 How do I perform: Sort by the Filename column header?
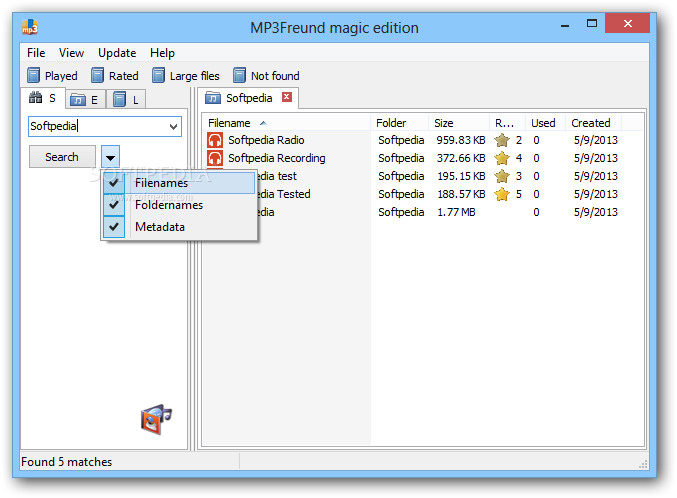286,123
